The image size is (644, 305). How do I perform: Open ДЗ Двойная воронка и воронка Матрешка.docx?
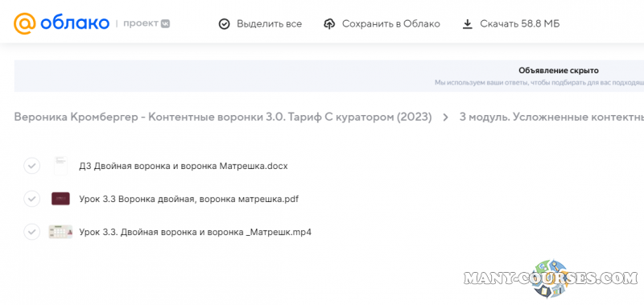(x=184, y=167)
